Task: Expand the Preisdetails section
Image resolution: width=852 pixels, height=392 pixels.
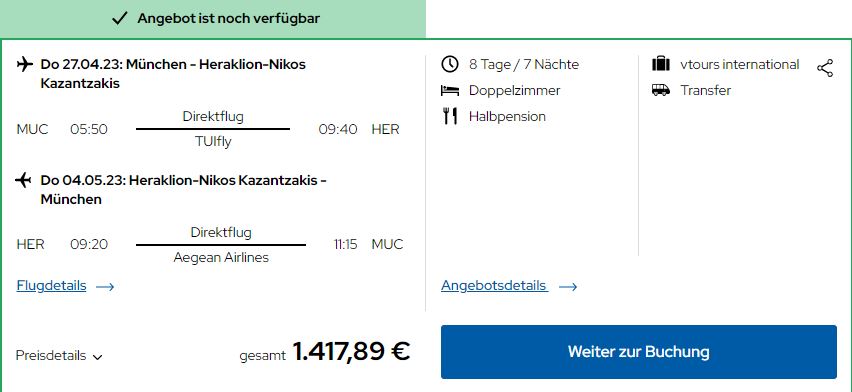Action: coord(59,356)
